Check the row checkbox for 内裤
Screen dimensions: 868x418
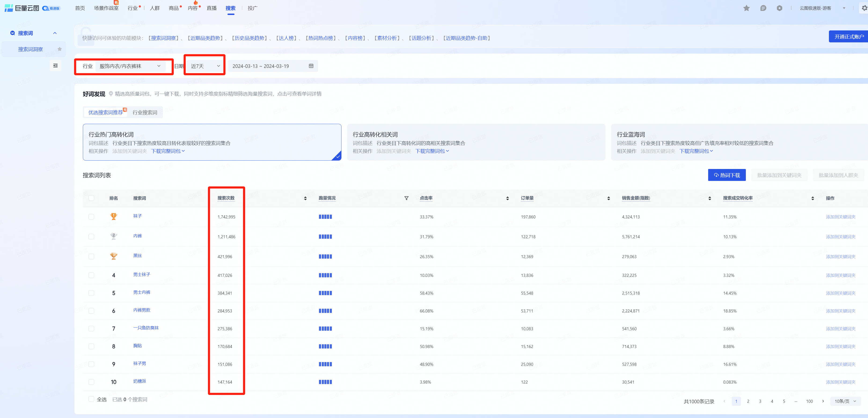(91, 236)
